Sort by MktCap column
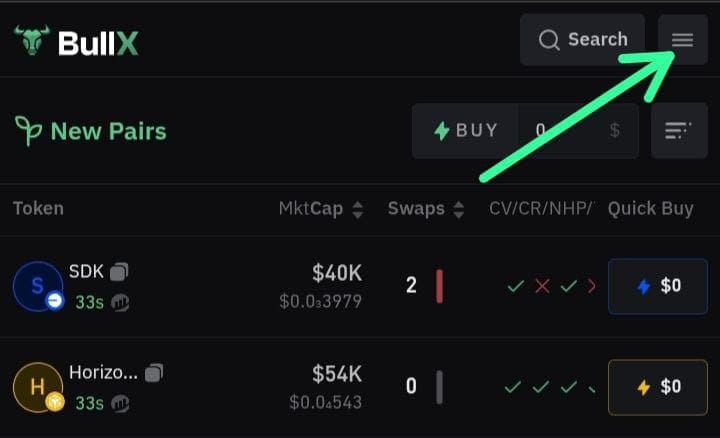The image size is (720, 438). point(320,209)
